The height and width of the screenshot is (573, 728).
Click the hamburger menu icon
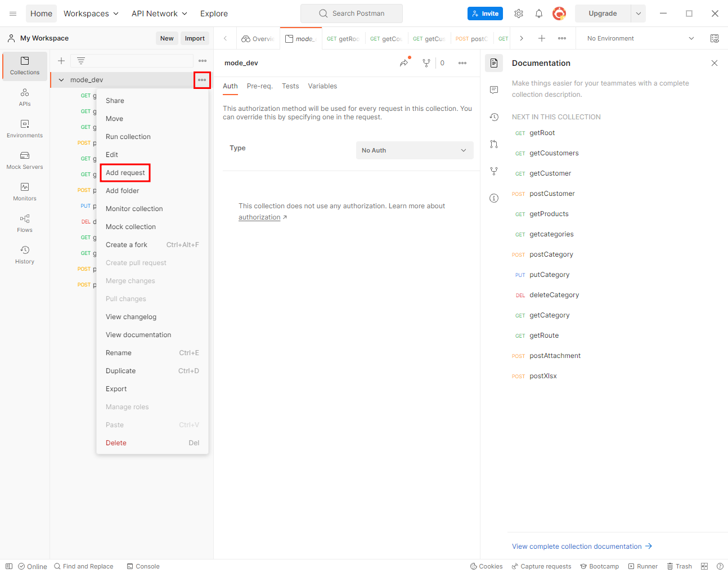13,14
